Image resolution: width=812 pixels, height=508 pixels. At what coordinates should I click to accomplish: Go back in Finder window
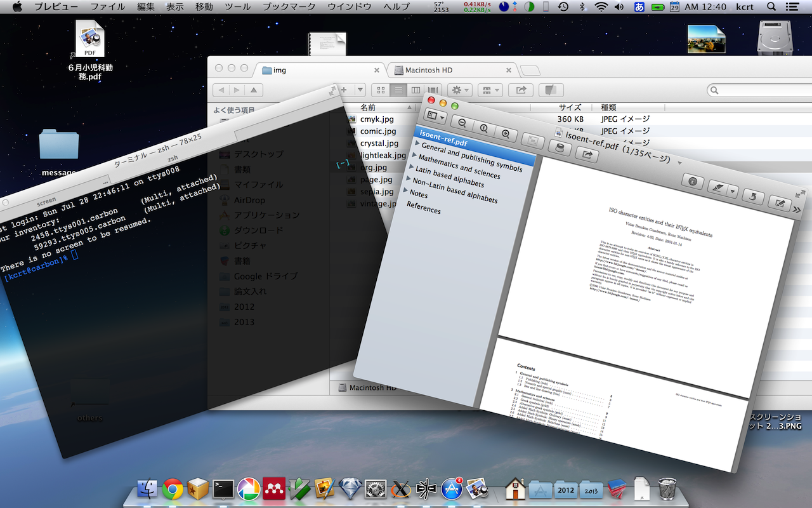coord(221,90)
